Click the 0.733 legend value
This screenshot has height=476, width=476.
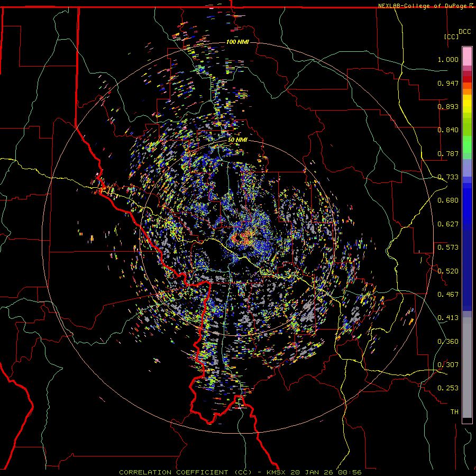point(448,177)
